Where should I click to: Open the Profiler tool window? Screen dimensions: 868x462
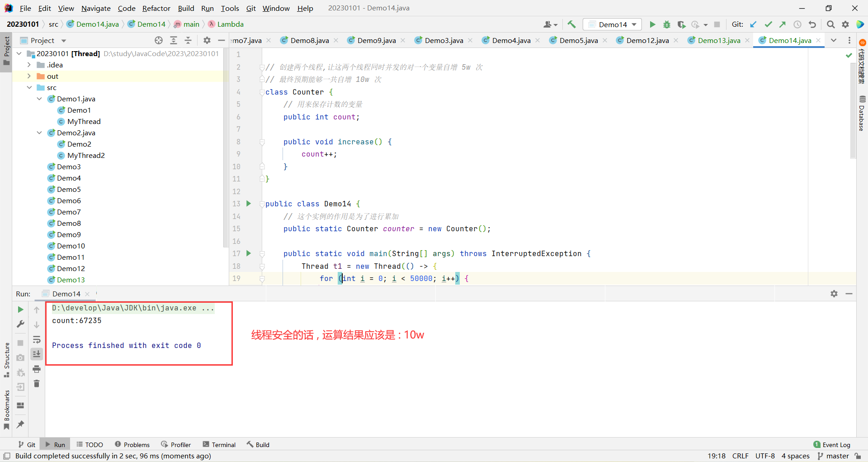[x=176, y=444]
